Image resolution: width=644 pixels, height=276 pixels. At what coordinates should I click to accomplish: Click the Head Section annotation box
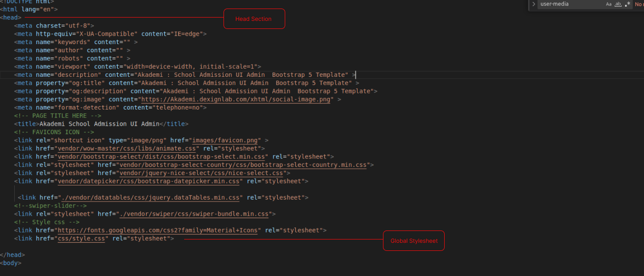click(254, 19)
